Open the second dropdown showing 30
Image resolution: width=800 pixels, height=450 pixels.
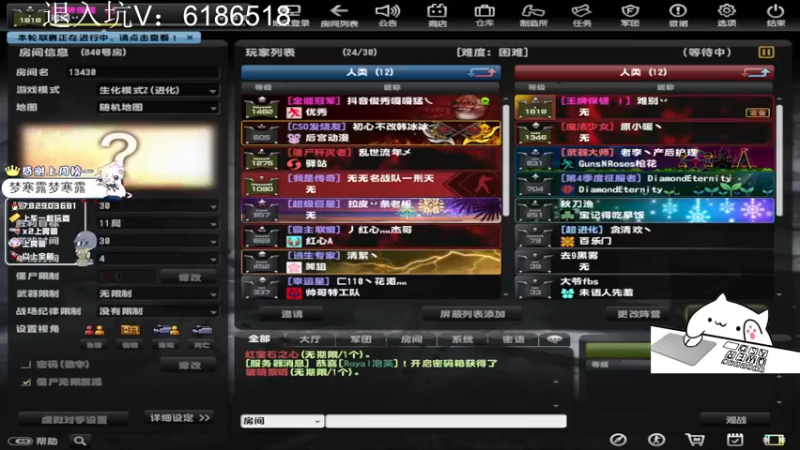tap(158, 241)
